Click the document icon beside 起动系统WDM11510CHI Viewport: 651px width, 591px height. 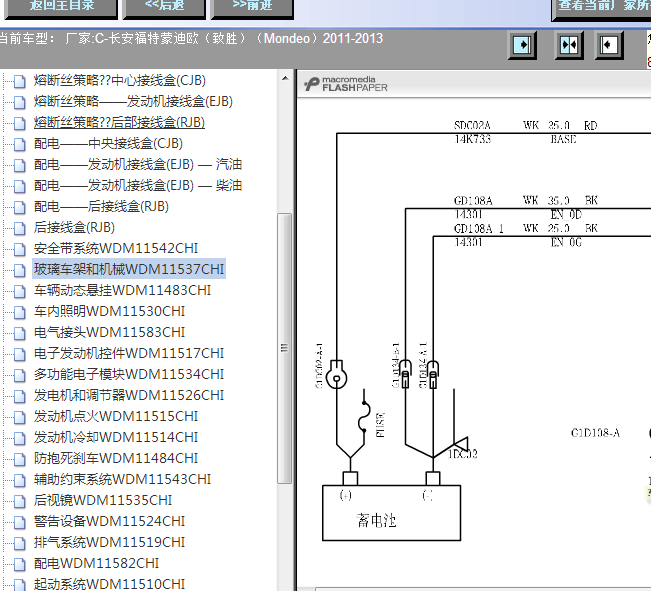point(19,585)
